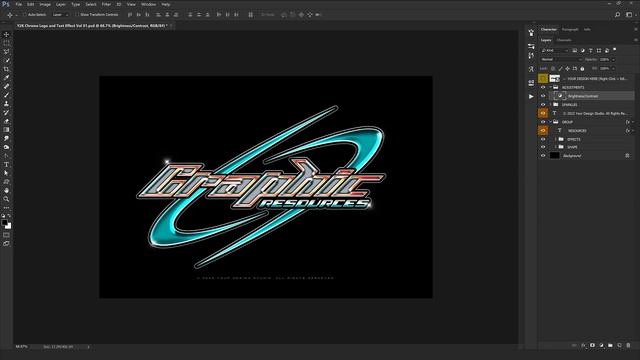Enable Show Transform Controls checkbox

(x=77, y=15)
